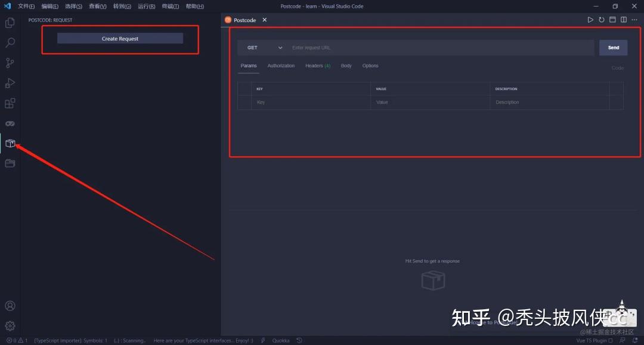Open the gamepad-shaped activity bar icon
The image size is (644, 345).
10,123
